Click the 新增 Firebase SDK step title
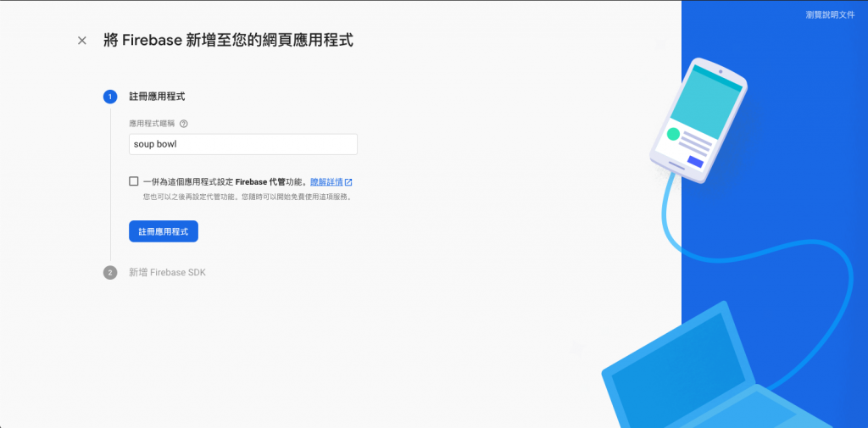 coord(167,272)
